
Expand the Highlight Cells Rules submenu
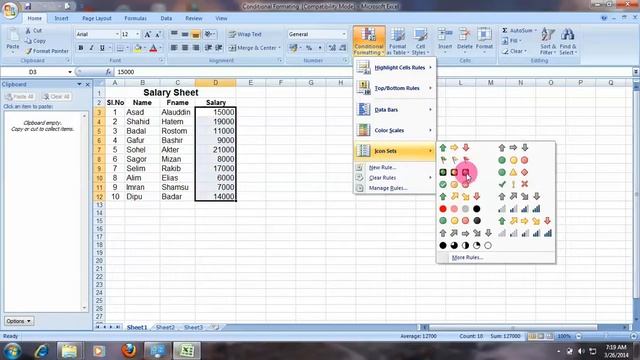tap(394, 68)
